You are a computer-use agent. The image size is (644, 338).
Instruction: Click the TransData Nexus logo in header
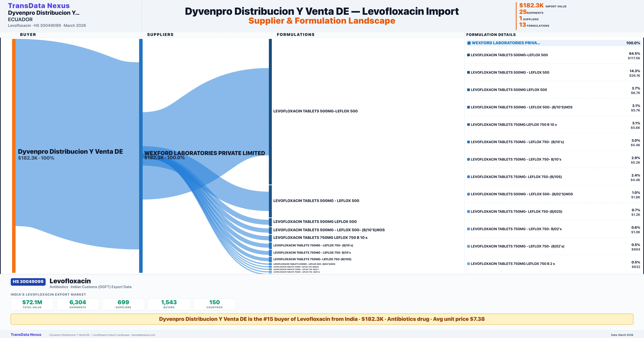[39, 5]
